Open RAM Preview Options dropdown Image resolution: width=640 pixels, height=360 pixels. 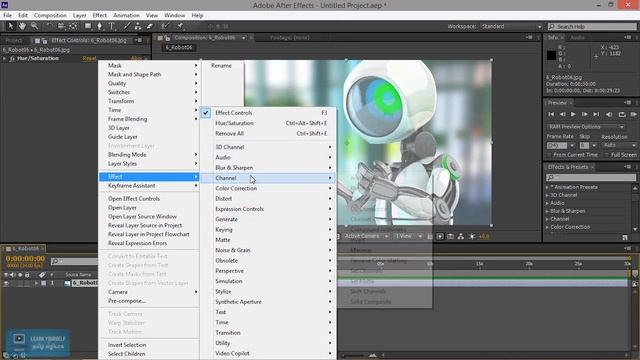586,127
